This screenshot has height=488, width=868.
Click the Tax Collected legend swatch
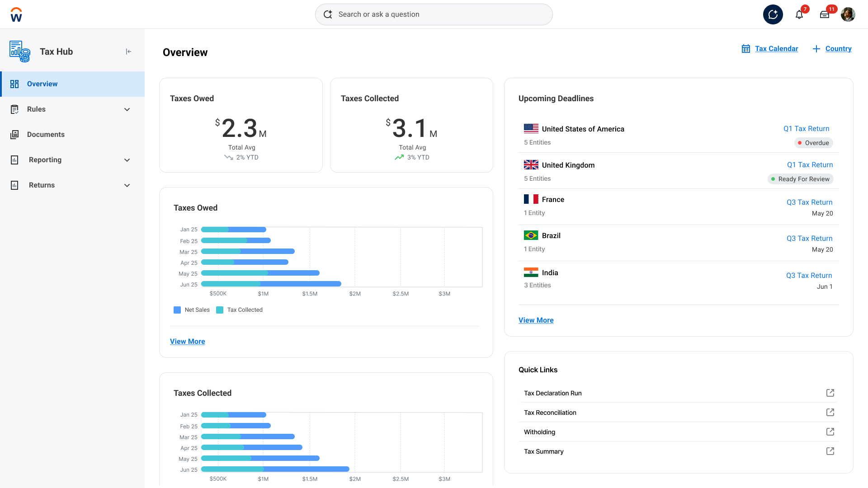[x=220, y=310]
